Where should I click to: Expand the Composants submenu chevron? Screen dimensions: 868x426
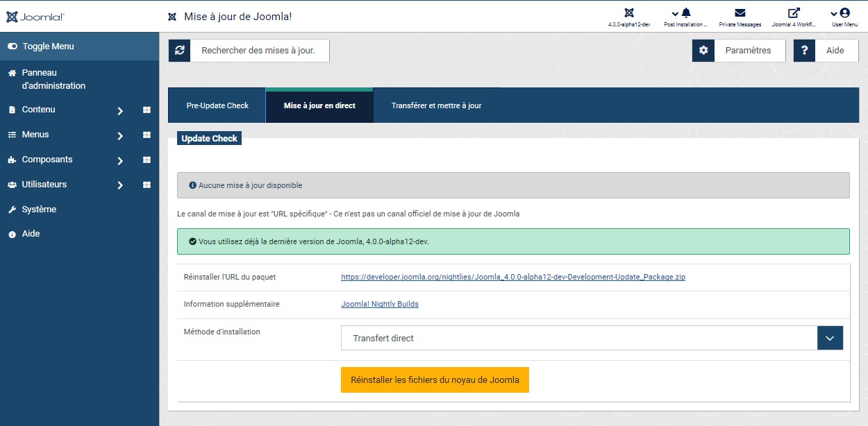120,161
